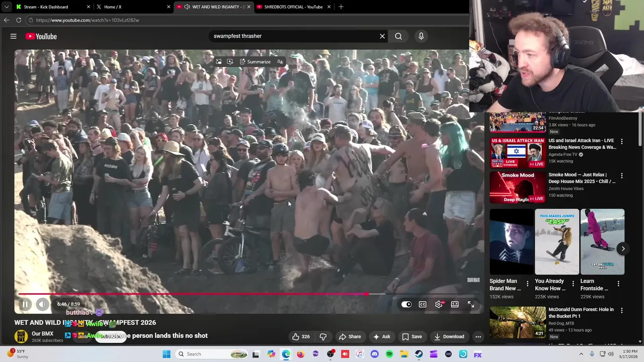The height and width of the screenshot is (362, 644).
Task: Click the video play overlay icon
Action: click(x=230, y=61)
